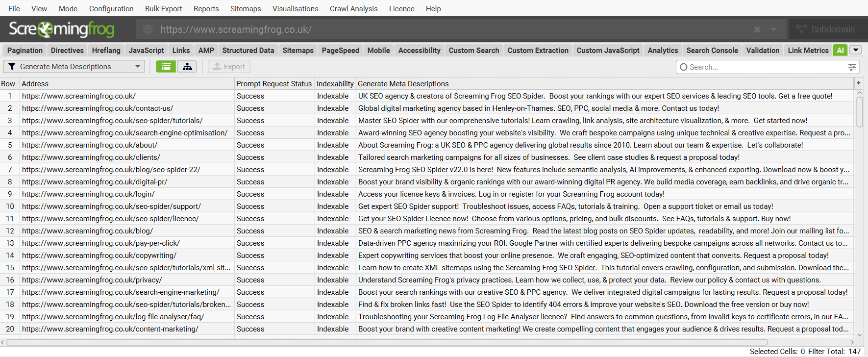Open the Reports menu
The height and width of the screenshot is (357, 868).
pos(206,9)
